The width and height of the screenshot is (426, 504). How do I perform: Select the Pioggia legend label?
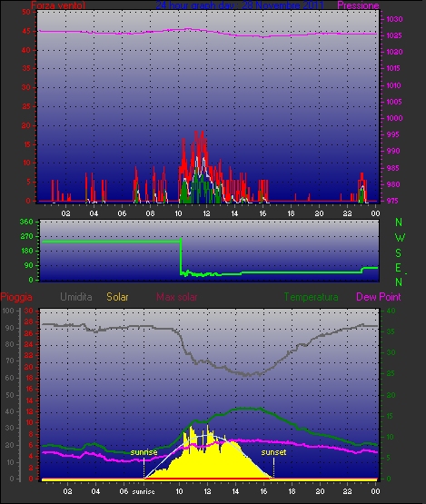coord(16,297)
